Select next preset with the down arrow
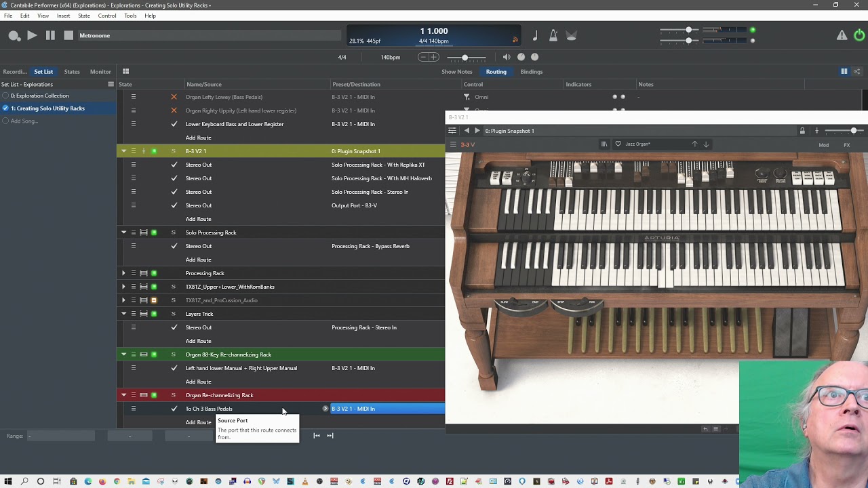This screenshot has height=488, width=868. (x=706, y=144)
